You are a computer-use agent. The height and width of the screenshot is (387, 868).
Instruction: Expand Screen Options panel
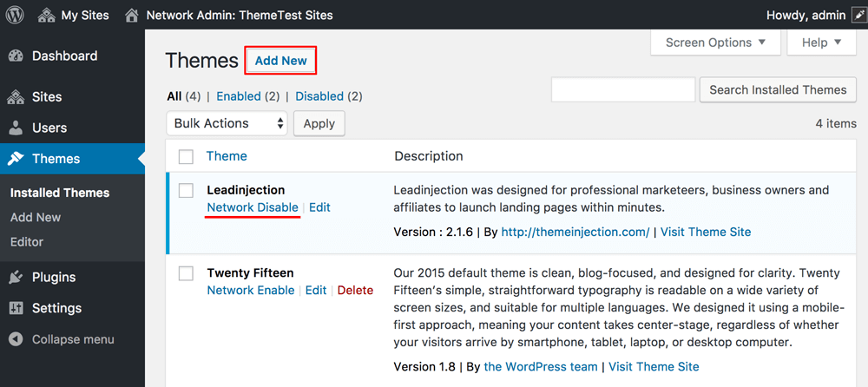click(x=715, y=43)
